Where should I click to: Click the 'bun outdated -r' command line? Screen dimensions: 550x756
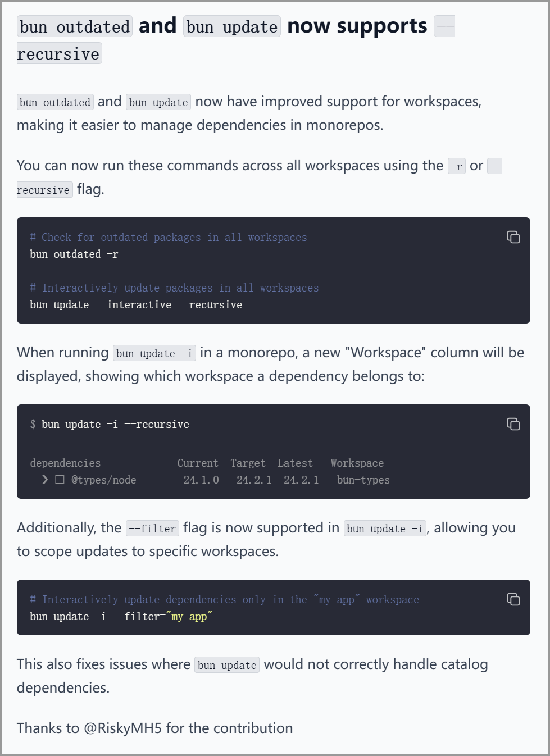(x=74, y=254)
